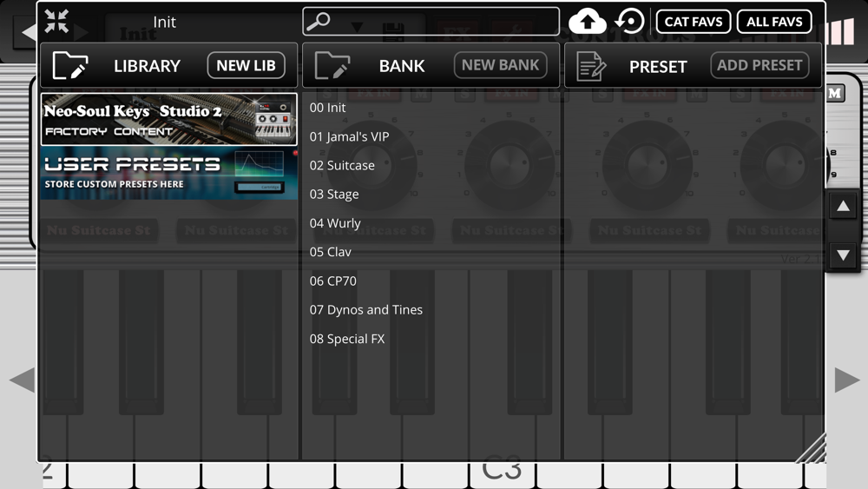Viewport: 868px width, 489px height.
Task: Click the Bank folder edit icon
Action: coord(332,65)
